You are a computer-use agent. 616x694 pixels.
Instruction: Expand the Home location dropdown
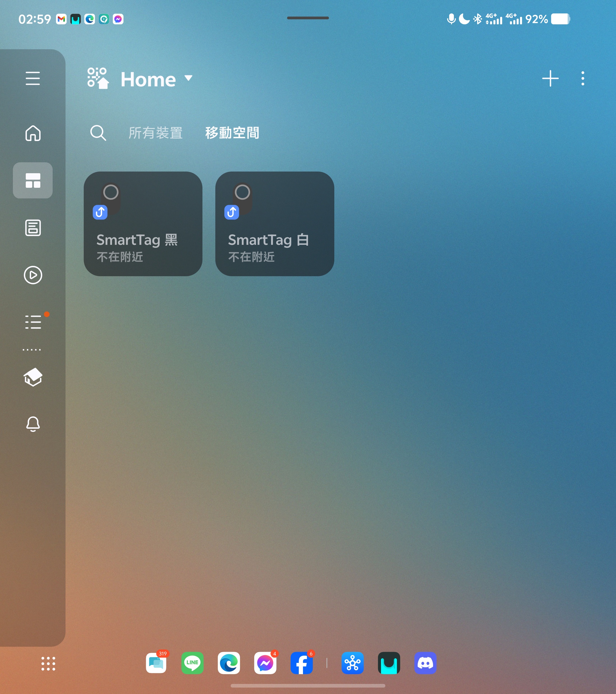pos(188,78)
